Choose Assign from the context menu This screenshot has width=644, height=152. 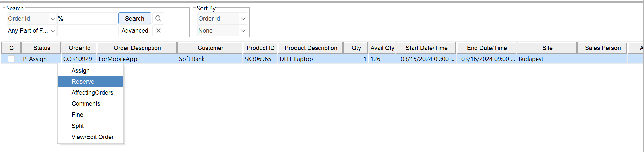tap(80, 71)
